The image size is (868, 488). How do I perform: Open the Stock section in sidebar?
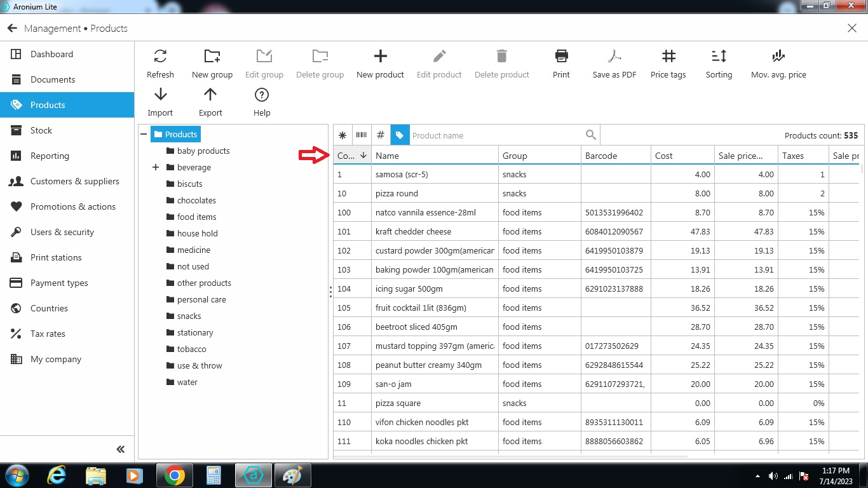click(x=41, y=130)
